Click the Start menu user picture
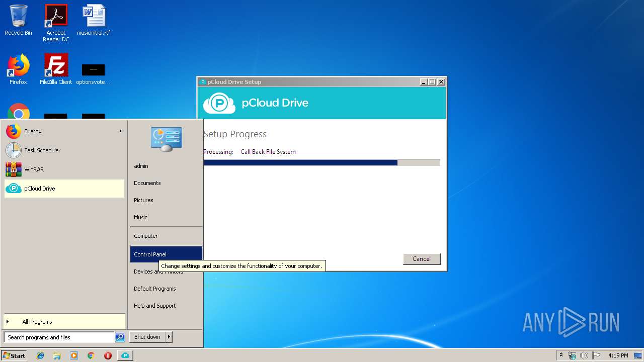644x362 pixels. click(x=166, y=139)
